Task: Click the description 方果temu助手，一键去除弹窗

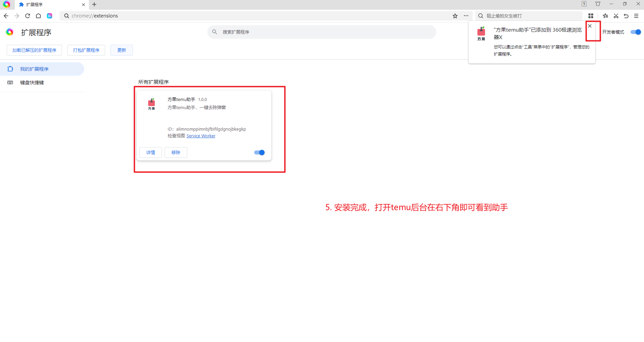Action: point(197,107)
